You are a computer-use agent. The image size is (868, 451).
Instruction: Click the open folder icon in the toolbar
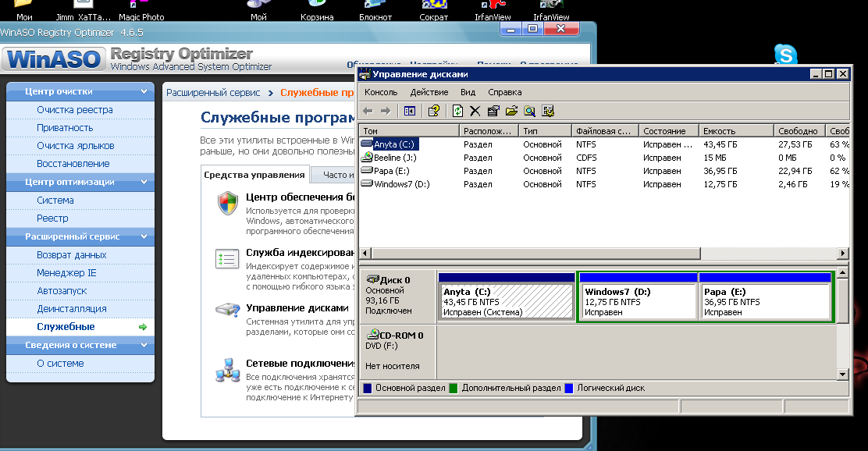(511, 112)
